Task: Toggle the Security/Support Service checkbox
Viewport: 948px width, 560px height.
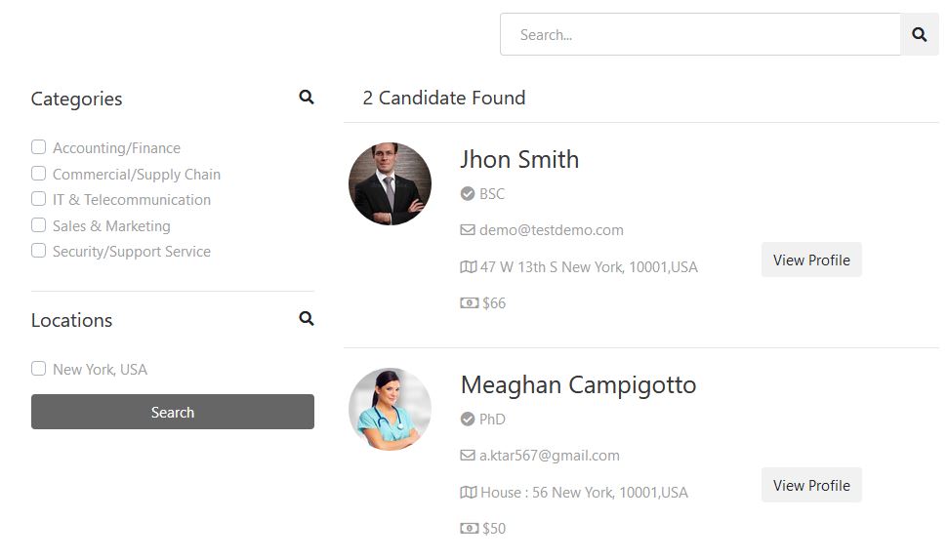Action: point(39,250)
